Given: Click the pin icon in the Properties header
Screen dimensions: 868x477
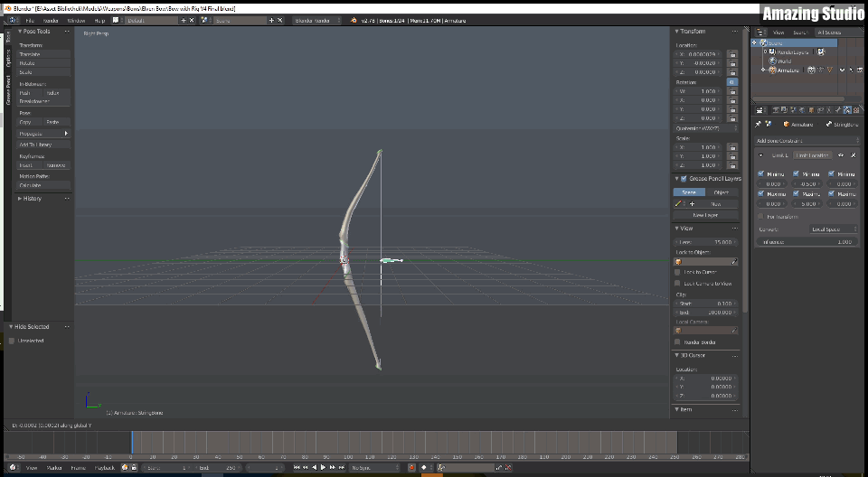Looking at the screenshot, I should tap(758, 124).
